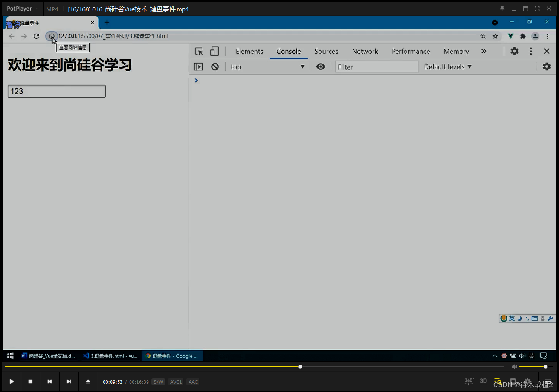View site information icon in address bar
Image resolution: width=559 pixels, height=392 pixels.
click(51, 36)
